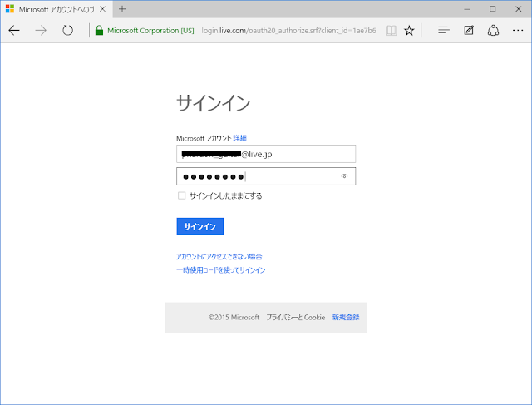Image resolution: width=532 pixels, height=405 pixels.
Task: Click the password input field
Action: click(266, 176)
